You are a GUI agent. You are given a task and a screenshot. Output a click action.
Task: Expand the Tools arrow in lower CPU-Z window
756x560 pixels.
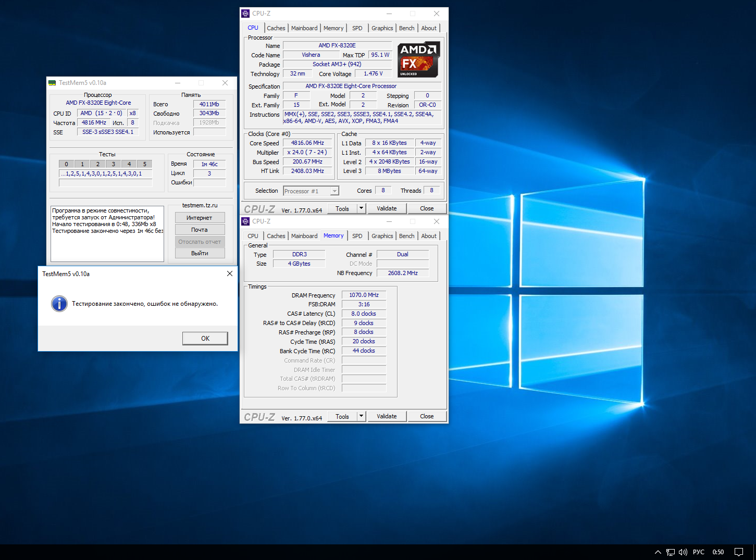coord(361,416)
